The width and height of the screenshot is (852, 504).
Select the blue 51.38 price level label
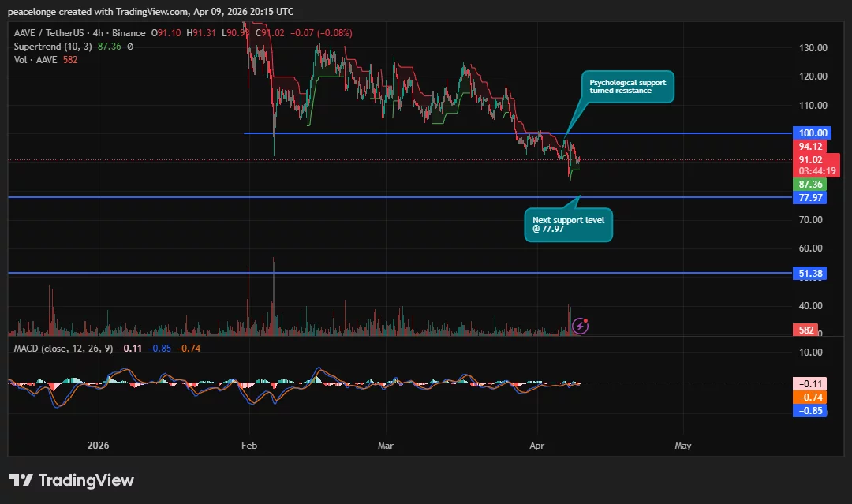coord(810,273)
